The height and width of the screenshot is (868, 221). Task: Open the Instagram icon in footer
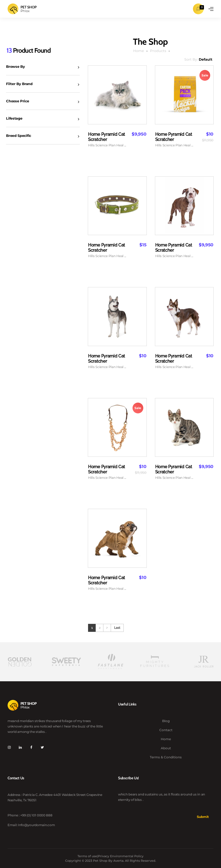coord(9,747)
